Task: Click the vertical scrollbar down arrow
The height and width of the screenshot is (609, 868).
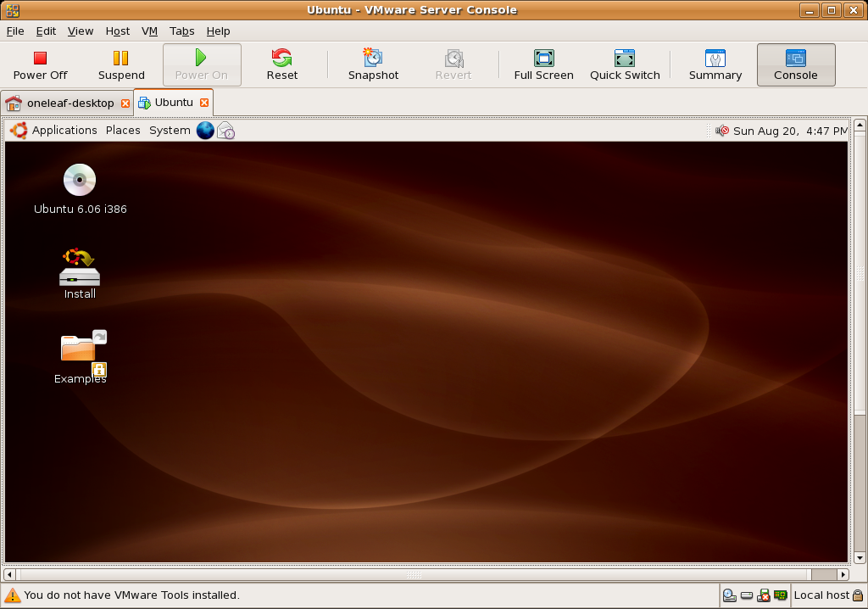Action: click(x=860, y=558)
